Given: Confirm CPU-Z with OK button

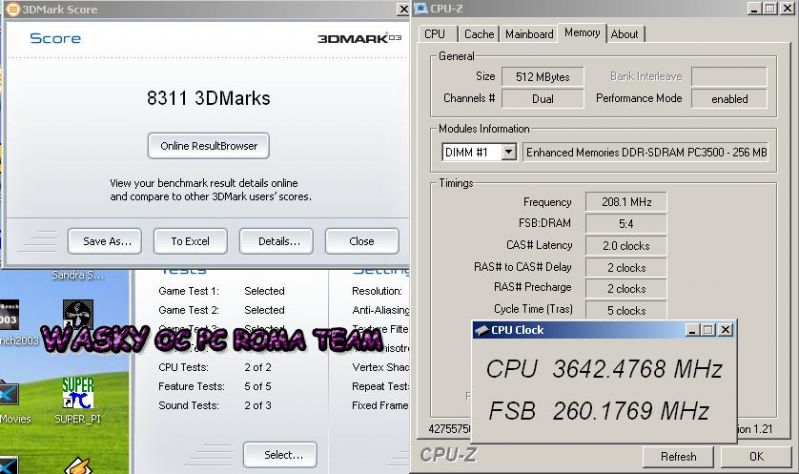Looking at the screenshot, I should click(756, 457).
